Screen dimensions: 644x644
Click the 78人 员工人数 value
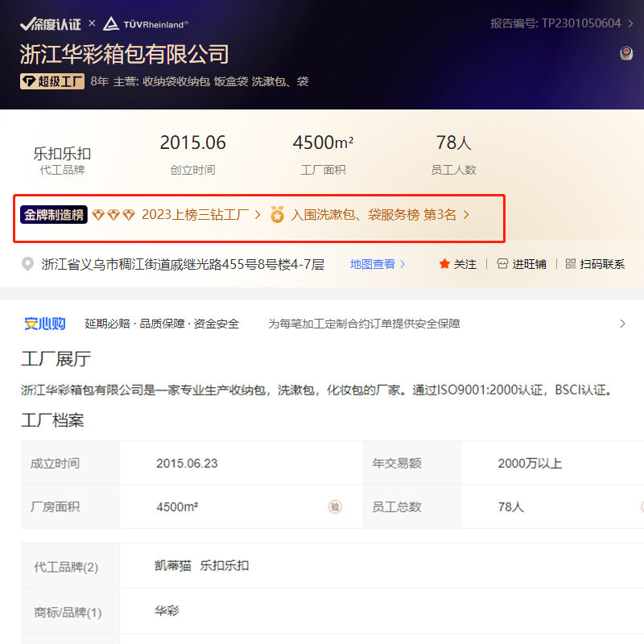453,142
